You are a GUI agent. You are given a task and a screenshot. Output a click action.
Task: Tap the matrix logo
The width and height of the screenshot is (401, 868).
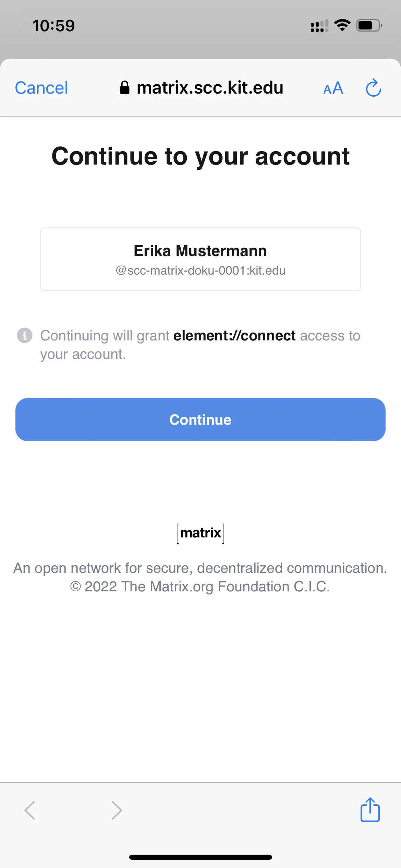click(200, 533)
